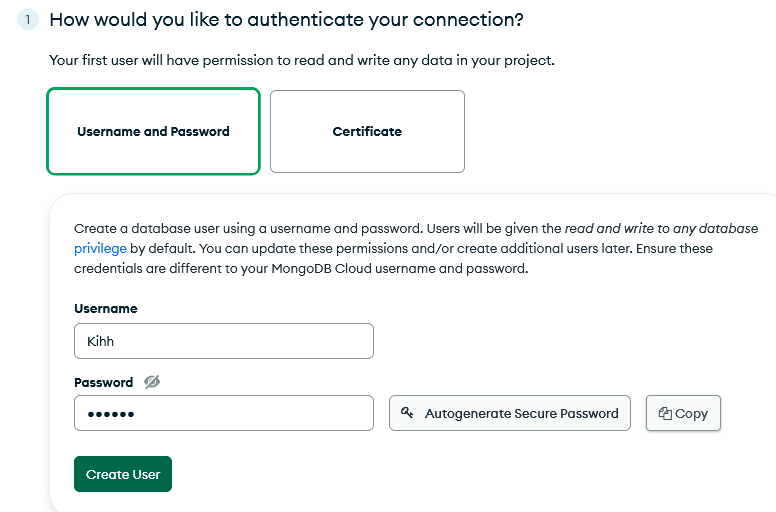Image resolution: width=776 pixels, height=512 pixels.
Task: Click the step 1 number badge
Action: [x=28, y=19]
